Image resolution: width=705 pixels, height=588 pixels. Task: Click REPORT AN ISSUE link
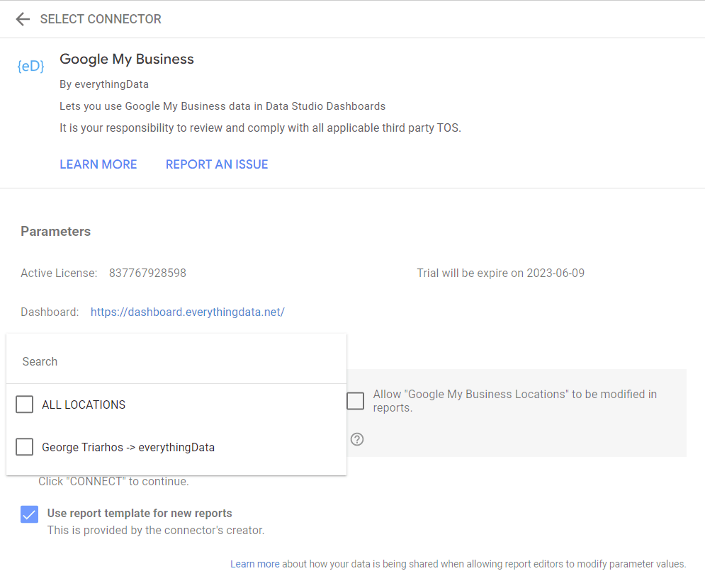[217, 164]
